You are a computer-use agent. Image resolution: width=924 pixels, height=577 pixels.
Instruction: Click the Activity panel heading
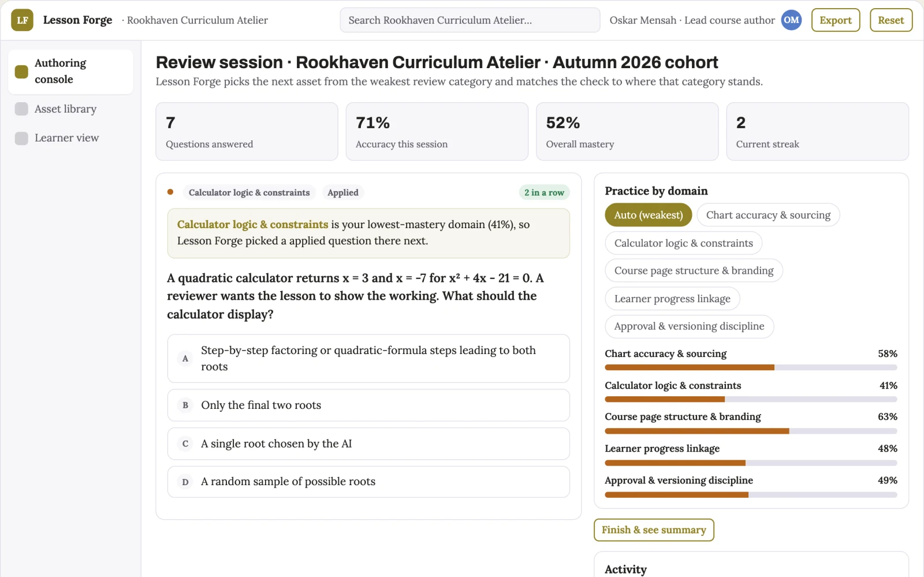click(x=625, y=569)
